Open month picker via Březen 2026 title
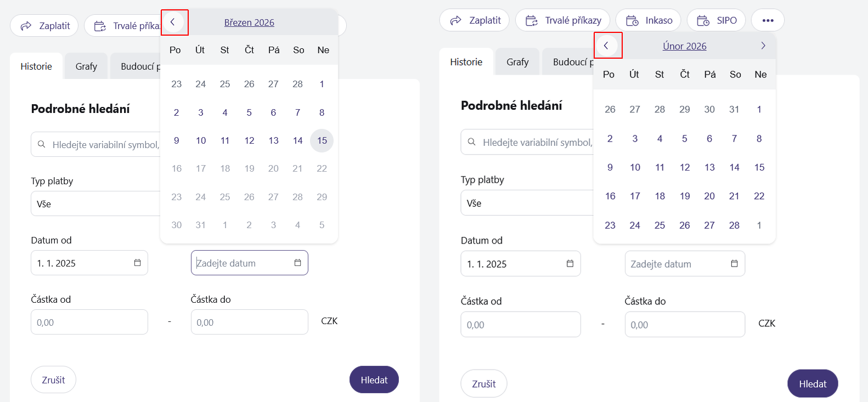Image resolution: width=868 pixels, height=402 pixels. [x=249, y=22]
